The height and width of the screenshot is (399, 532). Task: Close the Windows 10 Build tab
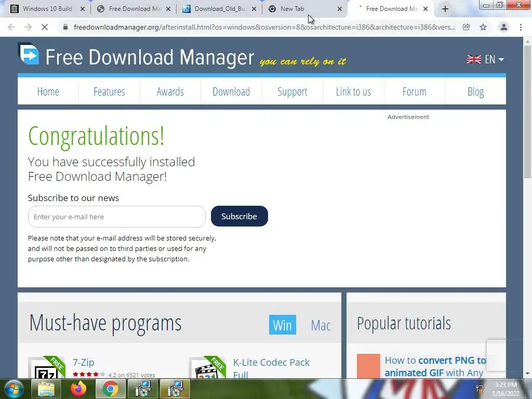(x=83, y=9)
